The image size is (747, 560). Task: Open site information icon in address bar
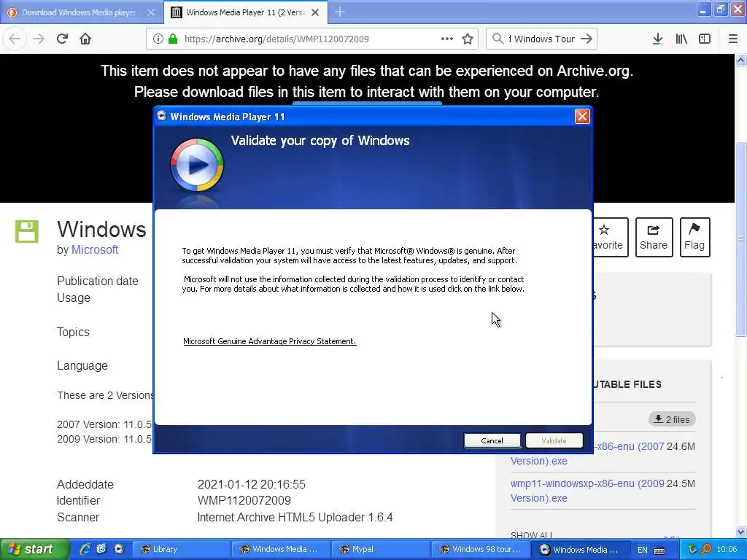click(158, 39)
